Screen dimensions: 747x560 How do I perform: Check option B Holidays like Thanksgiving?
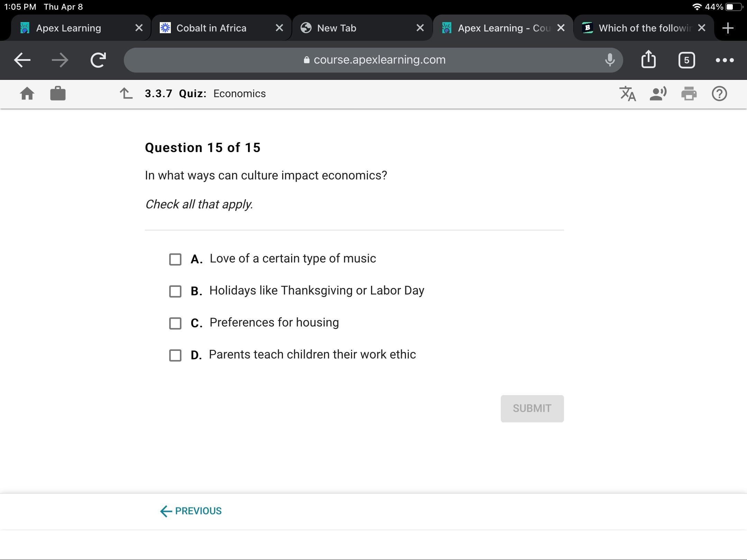click(x=175, y=291)
